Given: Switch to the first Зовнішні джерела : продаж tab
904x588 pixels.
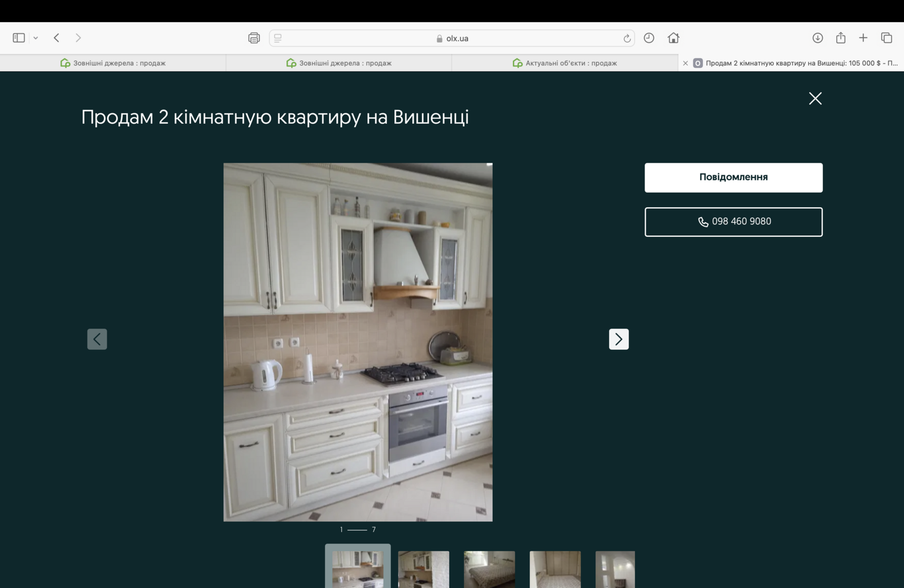Looking at the screenshot, I should pos(113,63).
